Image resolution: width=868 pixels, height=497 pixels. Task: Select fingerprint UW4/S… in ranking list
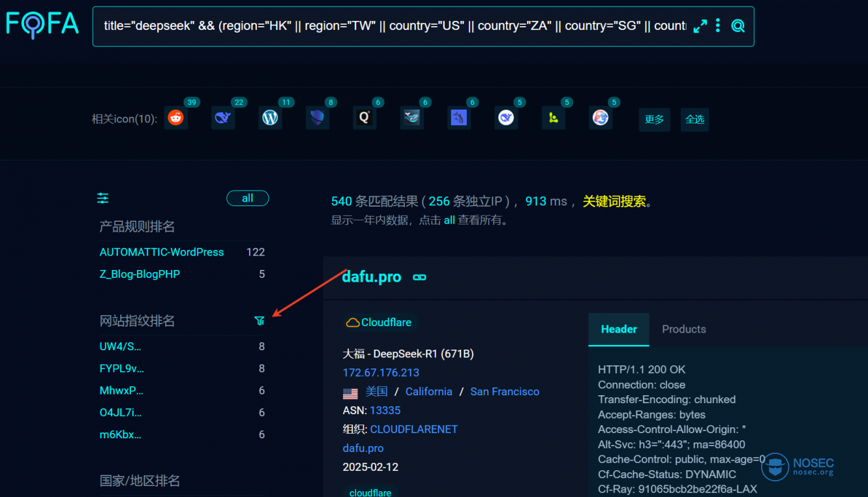tap(120, 346)
